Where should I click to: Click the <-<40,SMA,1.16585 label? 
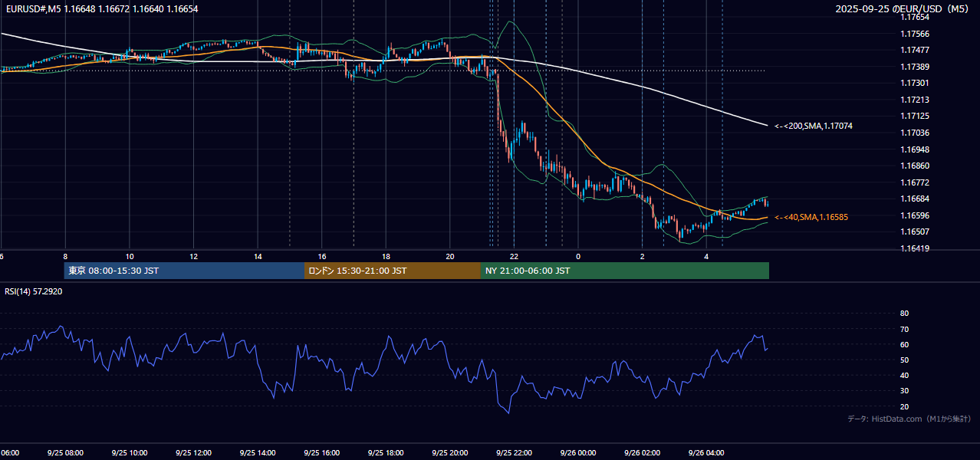click(x=811, y=217)
